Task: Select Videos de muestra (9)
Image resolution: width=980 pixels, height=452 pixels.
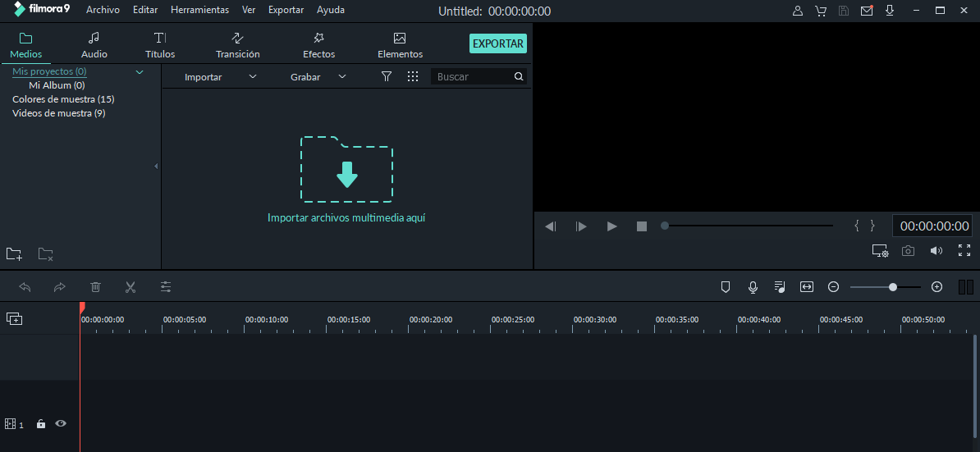Action: (x=59, y=114)
